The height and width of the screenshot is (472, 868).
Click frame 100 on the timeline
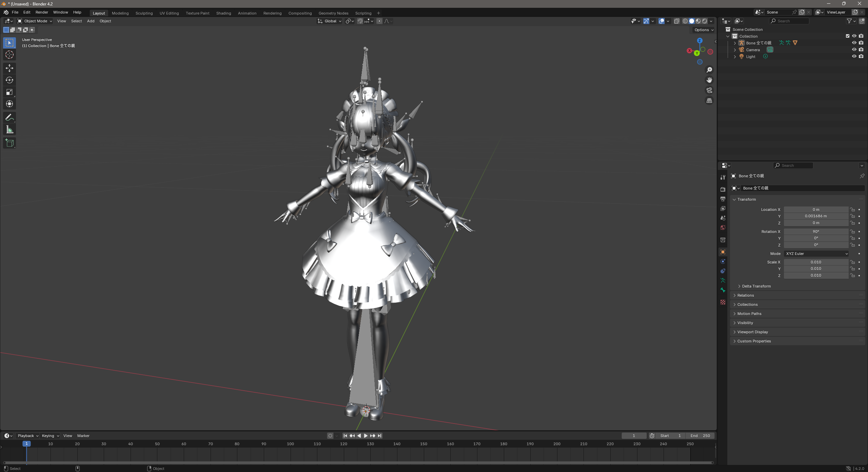tap(291, 444)
